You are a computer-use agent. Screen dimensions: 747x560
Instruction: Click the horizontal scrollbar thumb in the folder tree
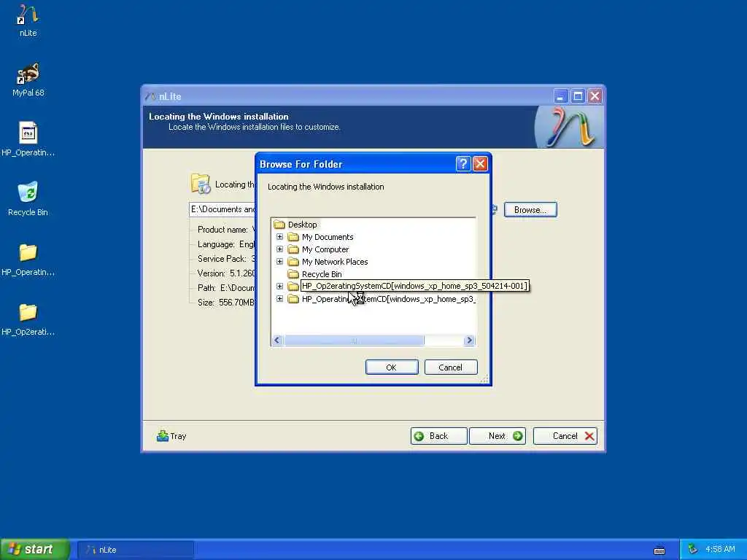(x=354, y=340)
